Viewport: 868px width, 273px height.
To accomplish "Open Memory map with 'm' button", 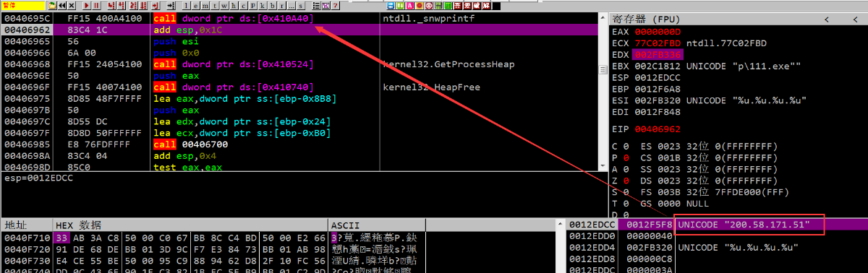I will [x=205, y=6].
